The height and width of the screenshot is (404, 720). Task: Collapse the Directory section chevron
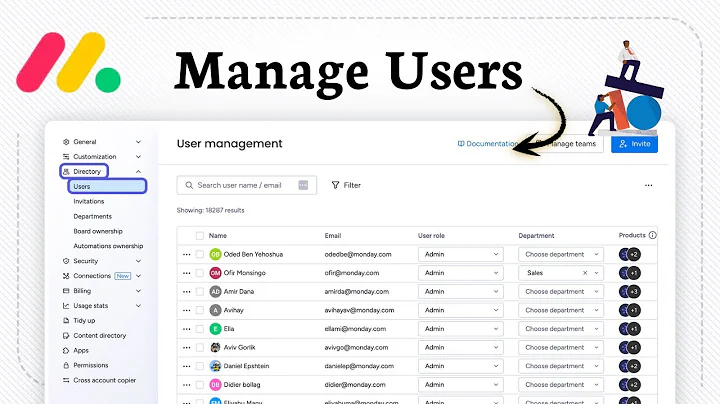coord(138,171)
